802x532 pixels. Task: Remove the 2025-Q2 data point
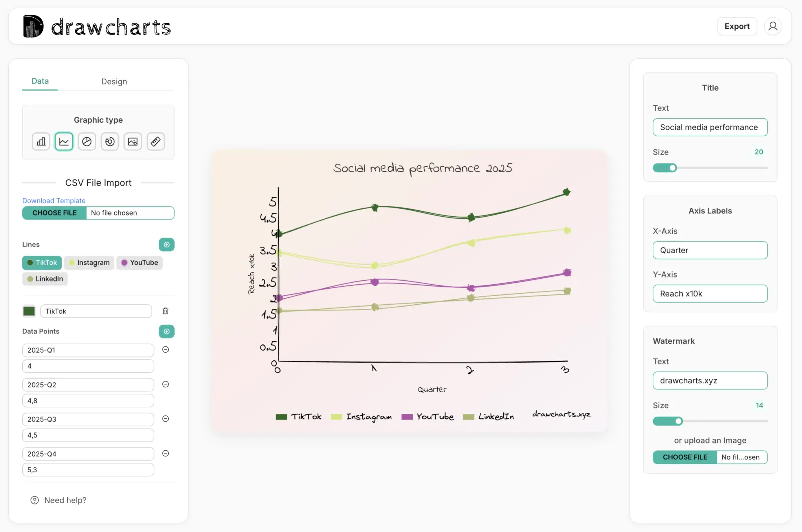[x=165, y=384]
